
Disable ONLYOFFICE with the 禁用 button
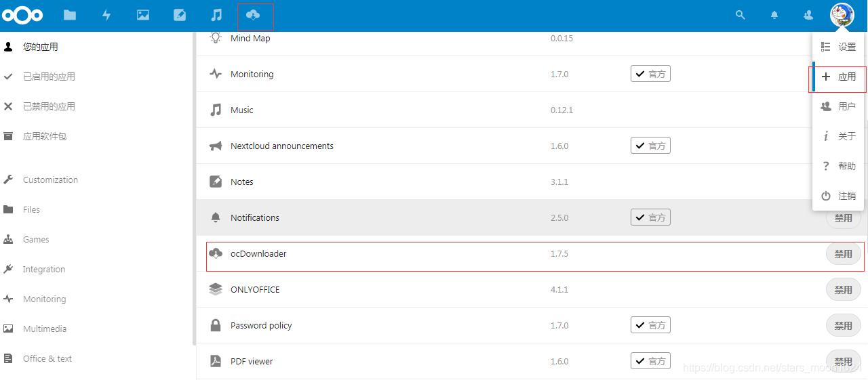[x=843, y=290]
